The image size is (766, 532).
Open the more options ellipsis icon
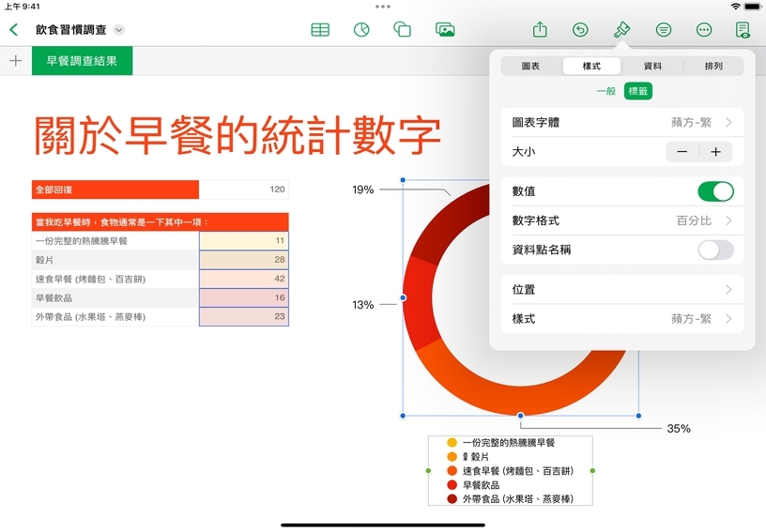point(704,29)
